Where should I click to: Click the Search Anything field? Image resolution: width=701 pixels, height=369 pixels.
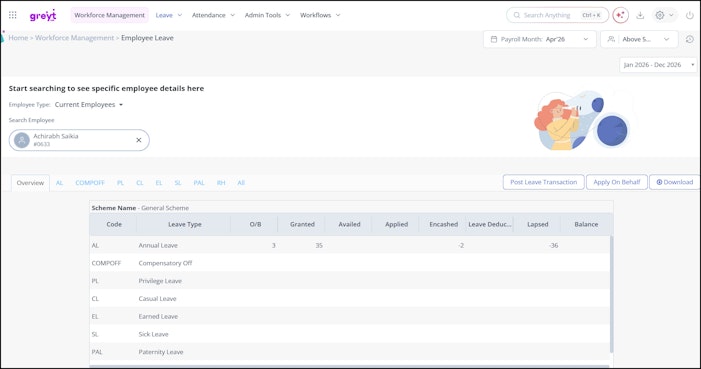(557, 15)
